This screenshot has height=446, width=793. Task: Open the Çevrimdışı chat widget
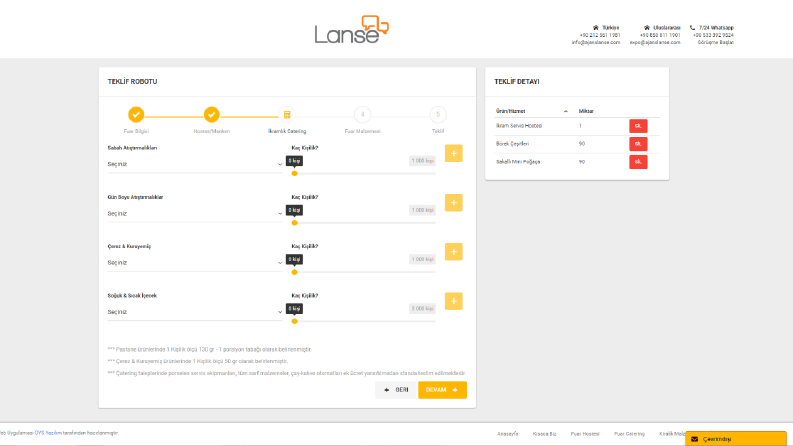point(736,438)
